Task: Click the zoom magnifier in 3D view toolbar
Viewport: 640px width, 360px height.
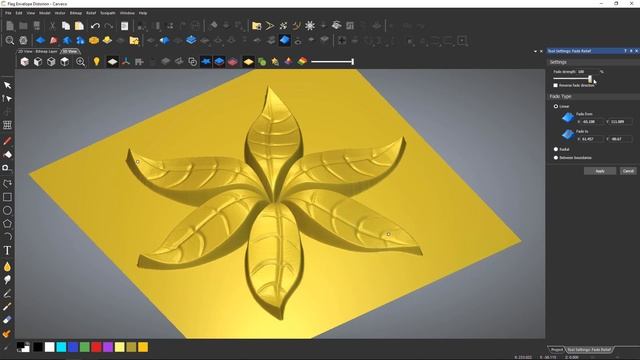Action: (x=80, y=62)
